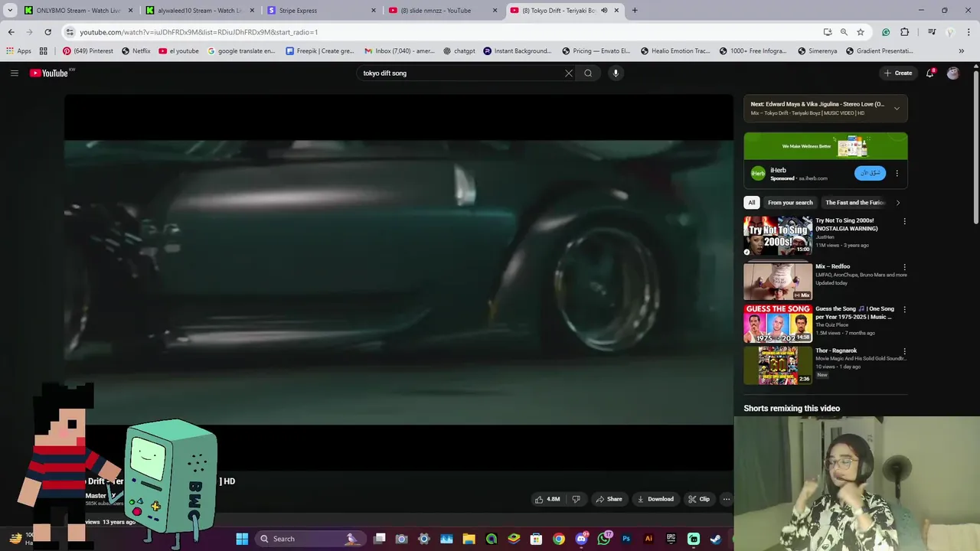Click the iHerb sponsored shop button

point(871,173)
